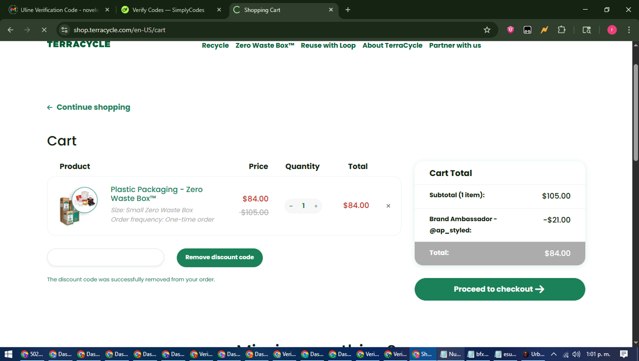Switch to Uline Verification Code tab
The width and height of the screenshot is (639, 361).
(59, 10)
